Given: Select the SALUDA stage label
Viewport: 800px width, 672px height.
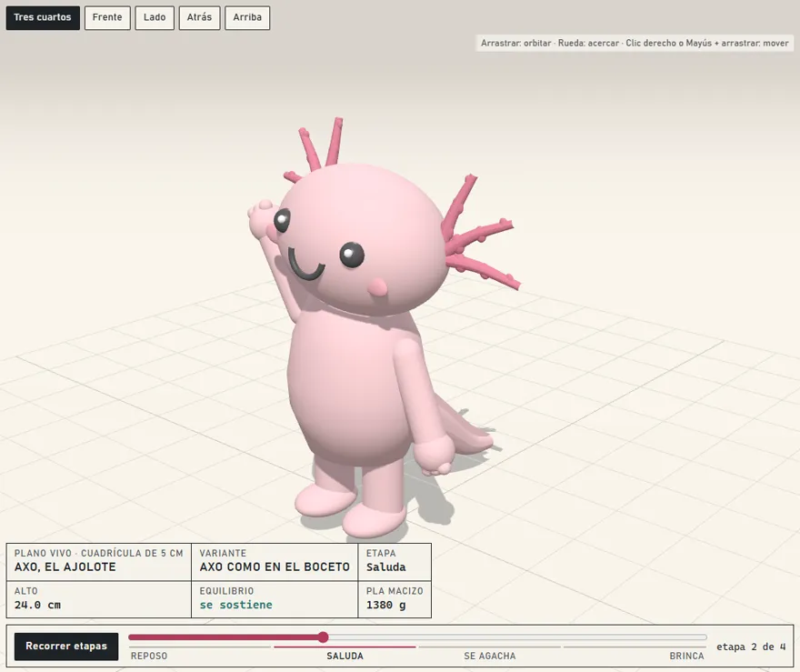Looking at the screenshot, I should tap(345, 656).
